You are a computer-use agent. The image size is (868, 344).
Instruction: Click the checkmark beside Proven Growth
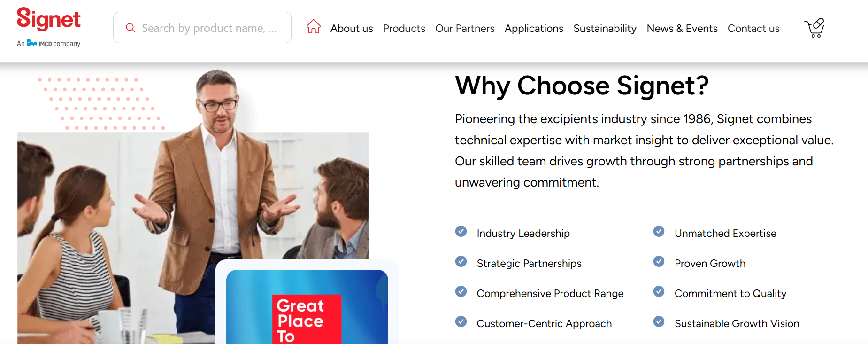pos(659,261)
